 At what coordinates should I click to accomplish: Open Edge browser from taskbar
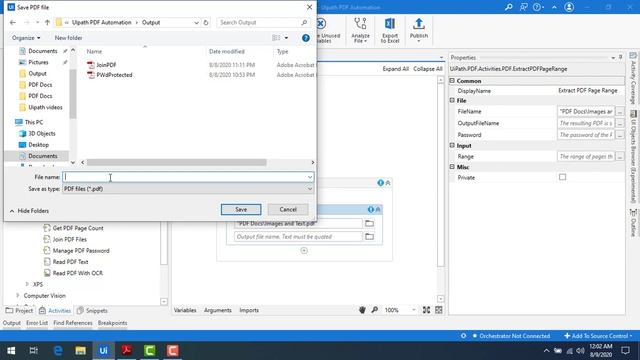[x=58, y=351]
